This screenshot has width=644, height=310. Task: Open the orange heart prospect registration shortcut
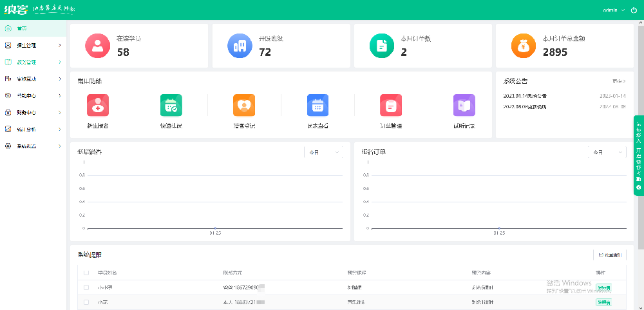coord(244,112)
